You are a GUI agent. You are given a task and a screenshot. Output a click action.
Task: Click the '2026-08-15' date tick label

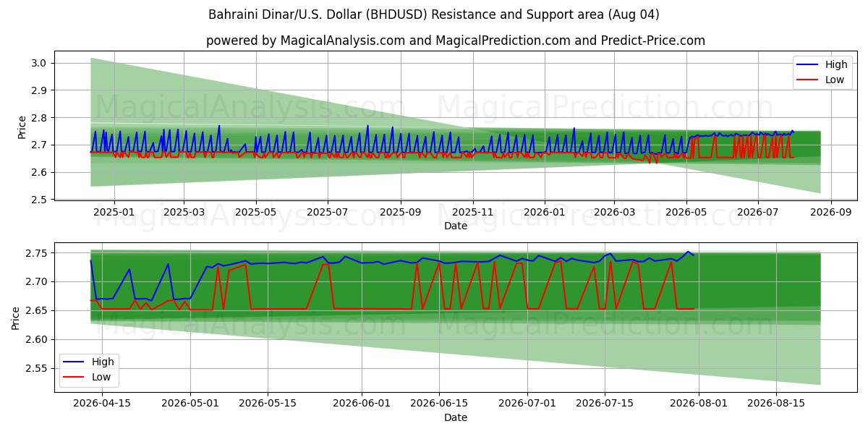click(x=776, y=404)
